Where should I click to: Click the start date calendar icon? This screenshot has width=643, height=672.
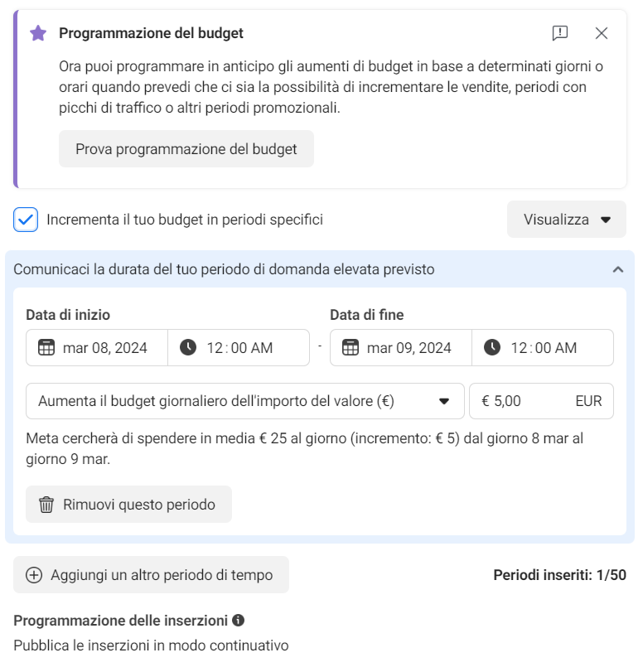tap(46, 348)
